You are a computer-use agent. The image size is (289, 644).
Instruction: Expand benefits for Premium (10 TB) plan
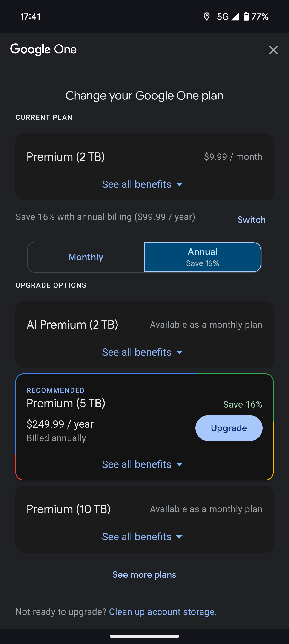click(142, 537)
